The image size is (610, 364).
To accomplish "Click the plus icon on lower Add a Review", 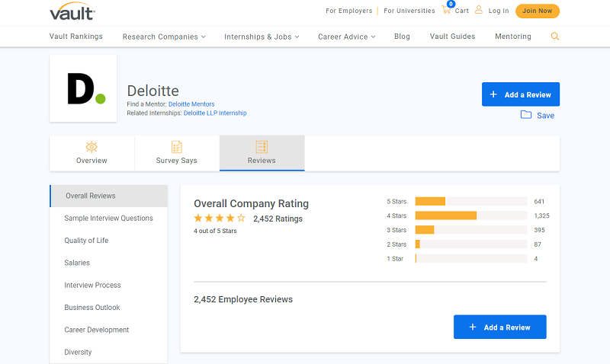I will (473, 327).
